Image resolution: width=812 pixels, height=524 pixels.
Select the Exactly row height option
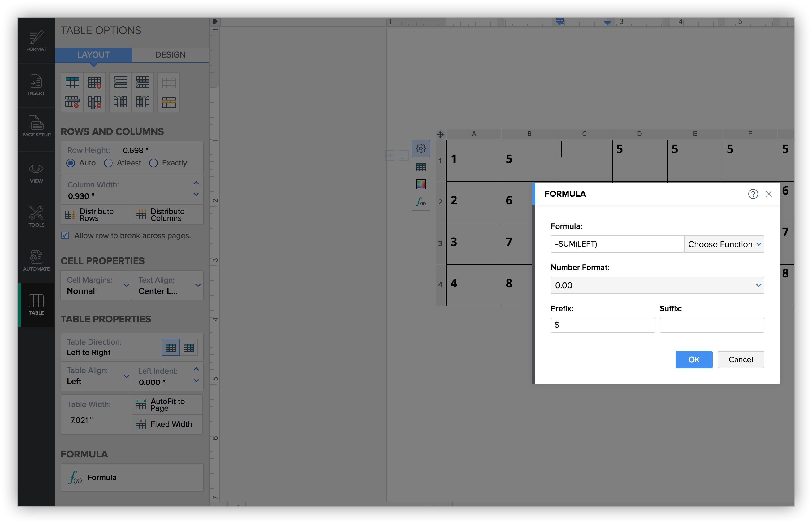click(x=153, y=163)
